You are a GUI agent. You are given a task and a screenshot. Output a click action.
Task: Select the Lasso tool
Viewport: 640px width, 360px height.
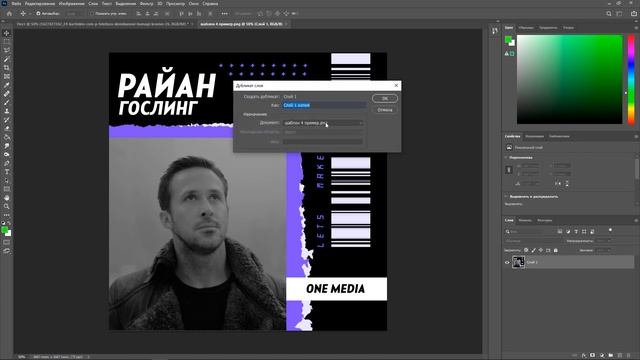[7, 50]
